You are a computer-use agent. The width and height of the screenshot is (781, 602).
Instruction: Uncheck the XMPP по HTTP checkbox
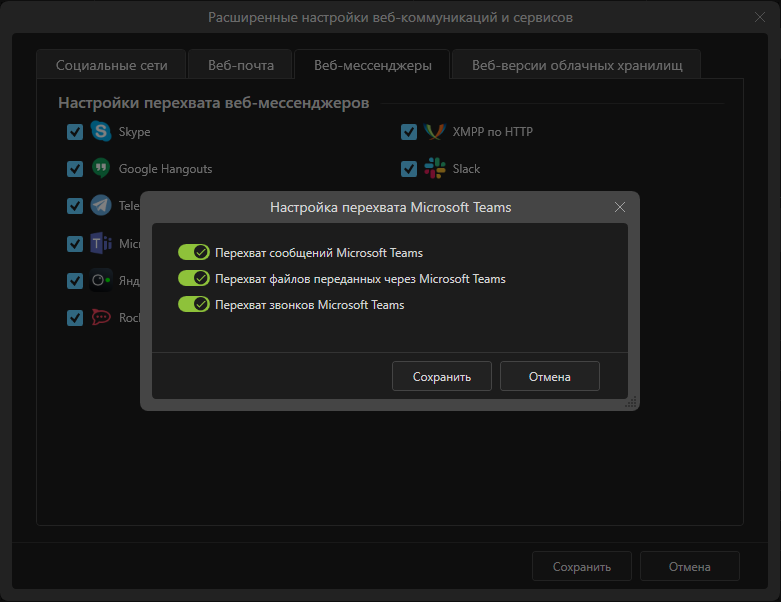408,132
